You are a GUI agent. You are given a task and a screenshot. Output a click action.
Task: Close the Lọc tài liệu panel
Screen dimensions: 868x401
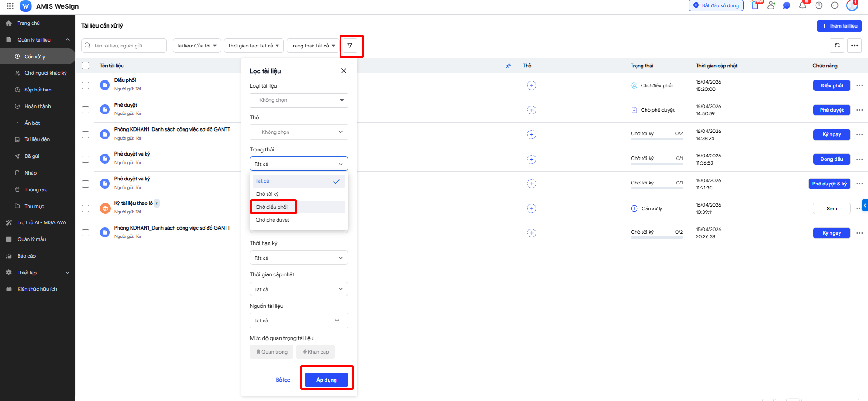[x=344, y=71]
